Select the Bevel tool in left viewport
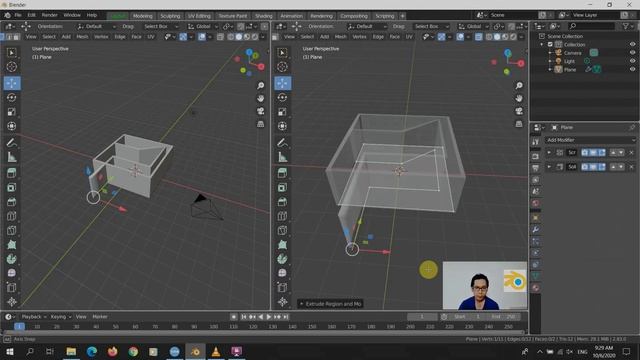 pyautogui.click(x=11, y=202)
